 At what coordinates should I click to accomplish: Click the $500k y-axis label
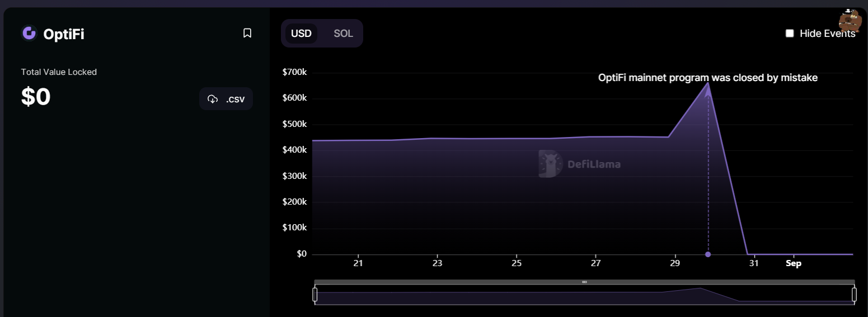[x=294, y=124]
